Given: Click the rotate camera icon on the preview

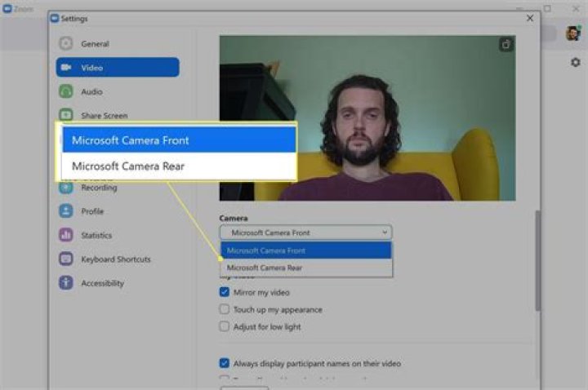Looking at the screenshot, I should coord(506,45).
